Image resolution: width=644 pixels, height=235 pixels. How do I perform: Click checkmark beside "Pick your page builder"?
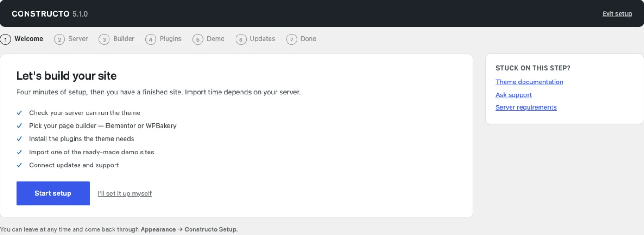click(x=19, y=126)
